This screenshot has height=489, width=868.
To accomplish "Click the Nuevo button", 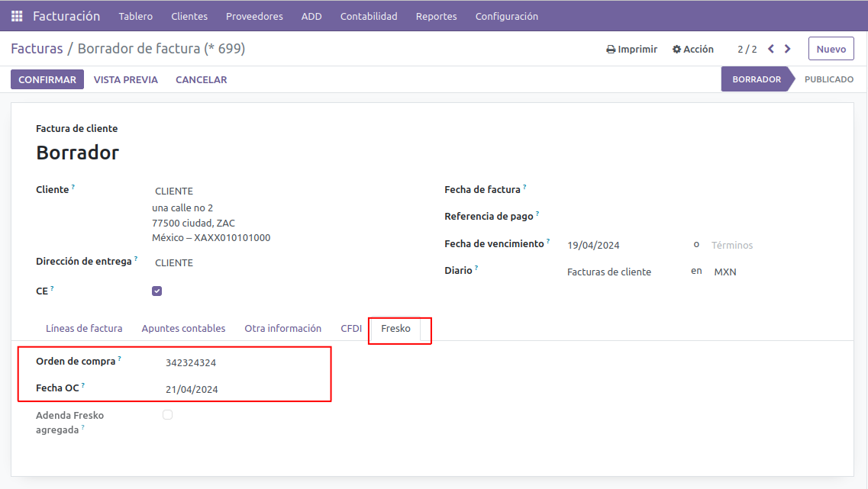I will [x=831, y=49].
